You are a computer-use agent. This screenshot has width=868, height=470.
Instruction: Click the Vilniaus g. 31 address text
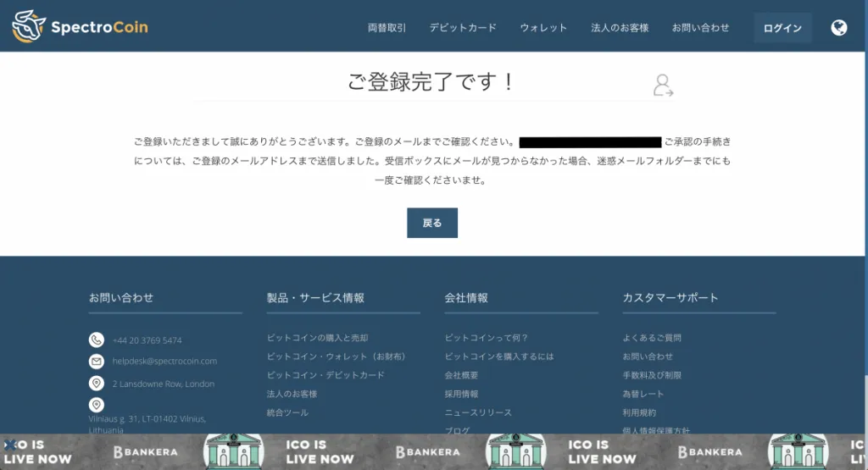(147, 424)
